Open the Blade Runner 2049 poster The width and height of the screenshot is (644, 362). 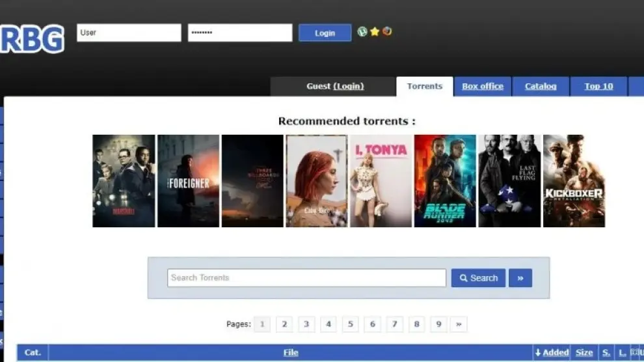(445, 181)
